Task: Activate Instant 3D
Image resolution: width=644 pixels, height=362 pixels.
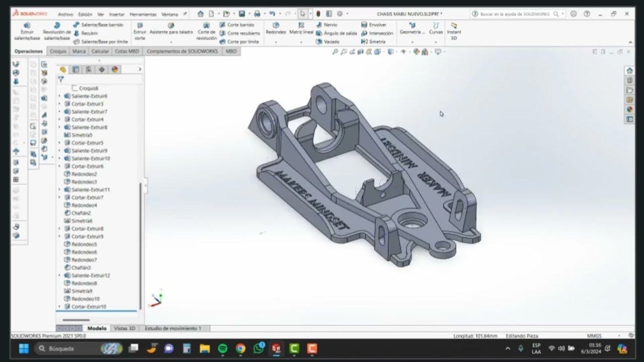Action: click(x=454, y=31)
